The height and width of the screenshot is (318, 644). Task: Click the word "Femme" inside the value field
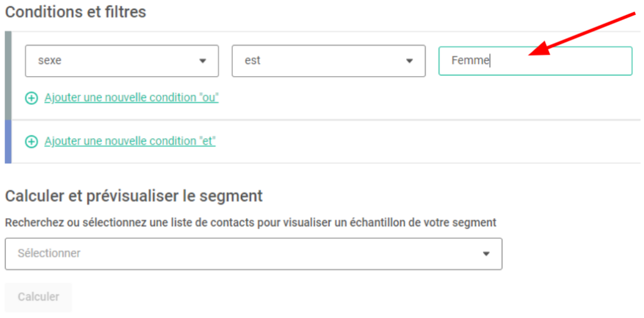click(470, 61)
